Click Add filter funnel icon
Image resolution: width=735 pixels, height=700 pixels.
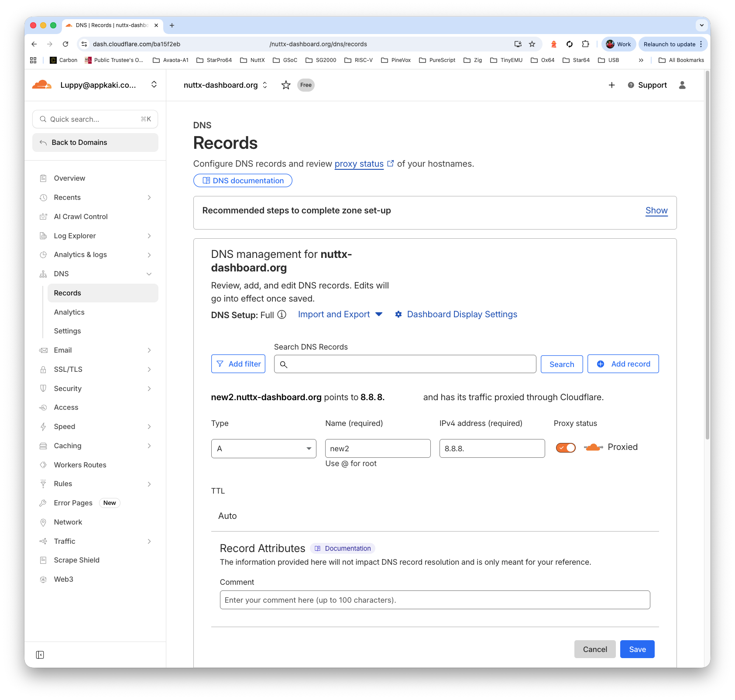click(x=220, y=364)
